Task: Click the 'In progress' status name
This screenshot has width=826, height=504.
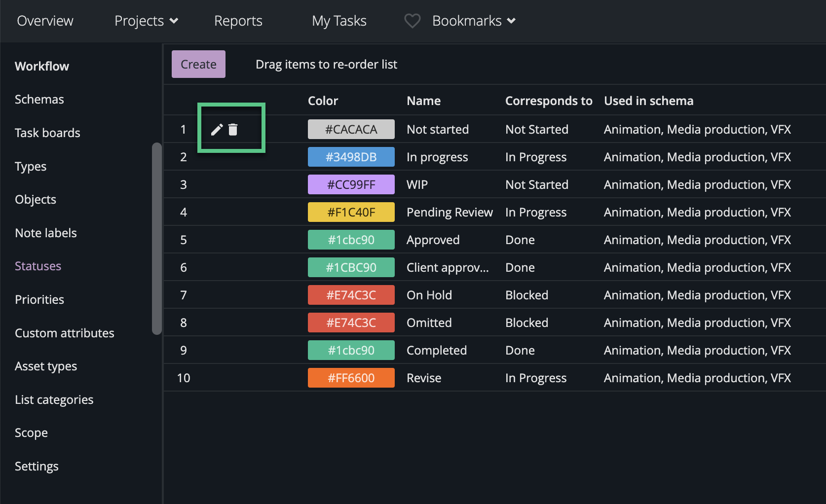Action: [437, 157]
